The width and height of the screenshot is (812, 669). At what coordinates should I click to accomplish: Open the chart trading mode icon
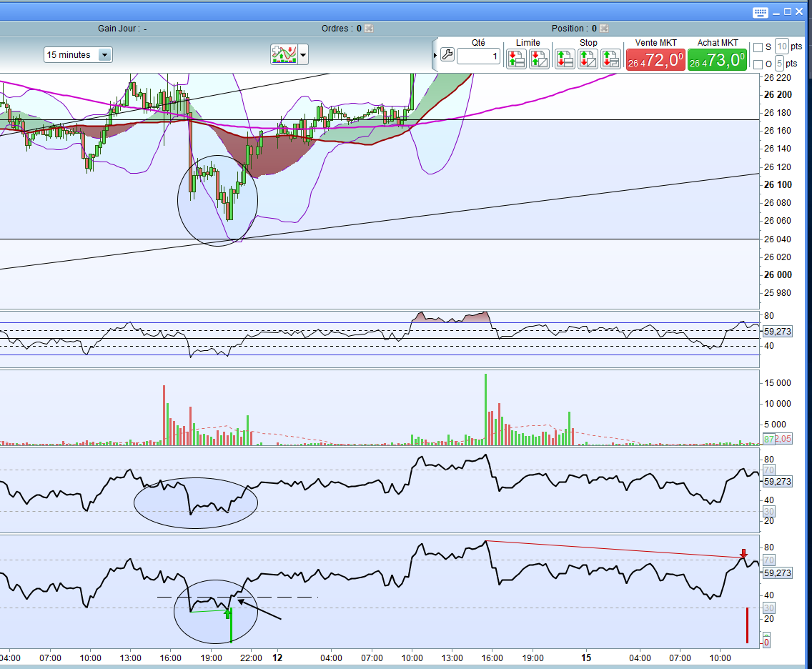[x=284, y=54]
